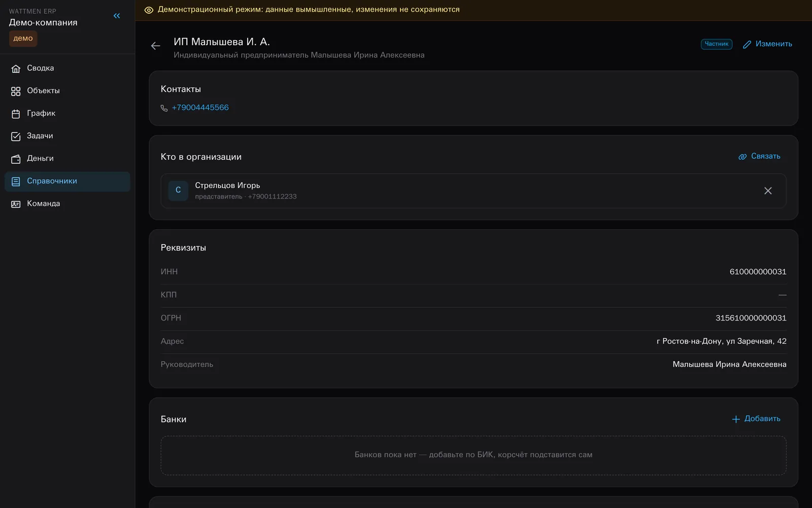Click the КПП row label

click(x=168, y=295)
